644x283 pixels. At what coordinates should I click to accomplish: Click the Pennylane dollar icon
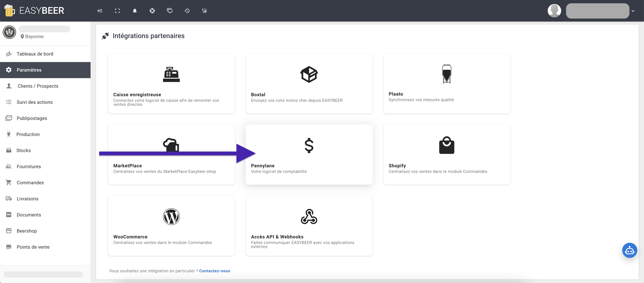pyautogui.click(x=309, y=146)
